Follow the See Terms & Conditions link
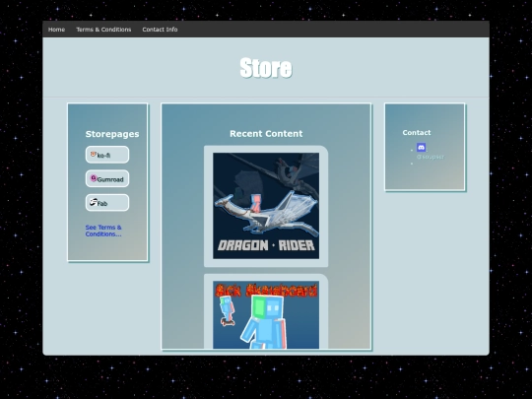 pyautogui.click(x=103, y=231)
